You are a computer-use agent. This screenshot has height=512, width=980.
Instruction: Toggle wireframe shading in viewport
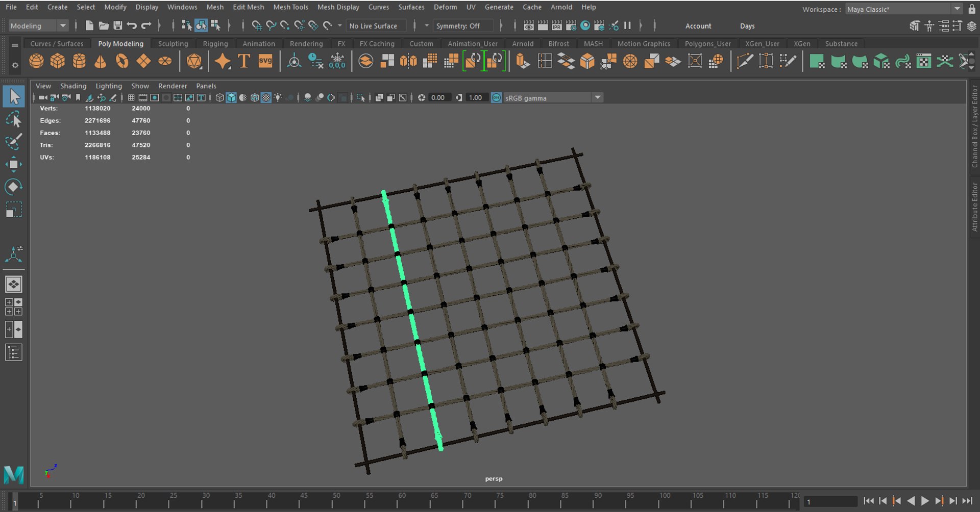[219, 97]
